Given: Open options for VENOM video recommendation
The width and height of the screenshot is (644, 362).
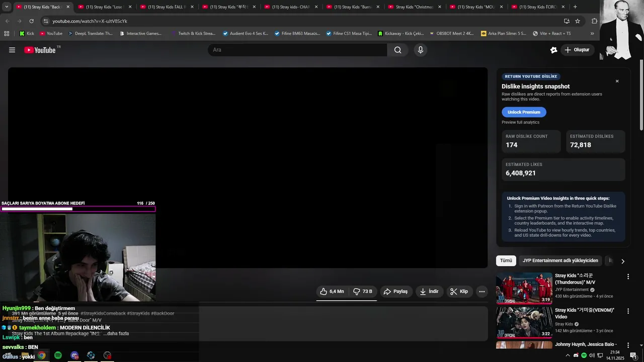Looking at the screenshot, I should coord(628,311).
